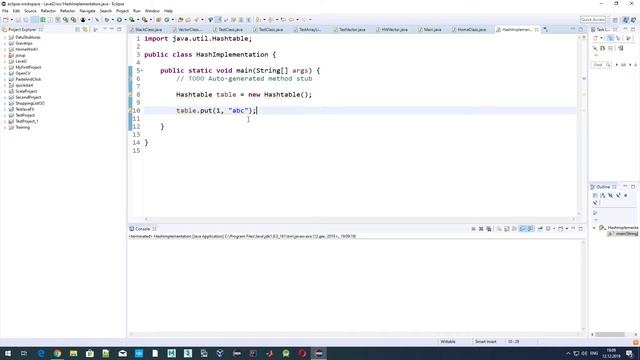
Task: Expand the OpenCV project node
Action: tap(5, 73)
